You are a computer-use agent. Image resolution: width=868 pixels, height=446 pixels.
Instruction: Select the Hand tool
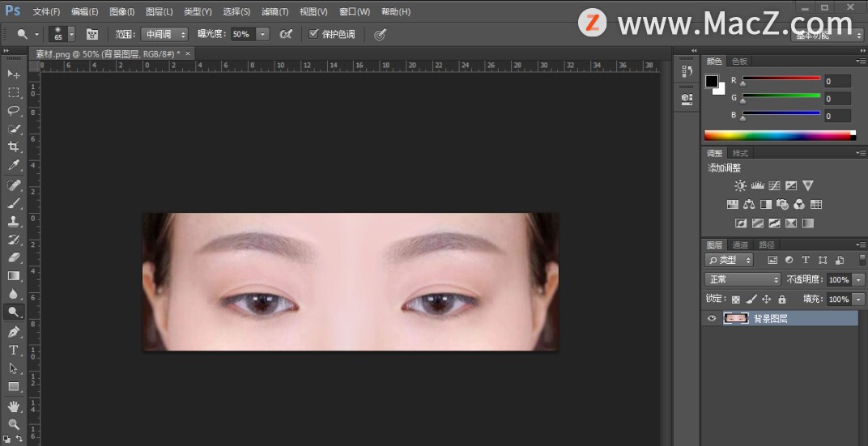(x=14, y=406)
